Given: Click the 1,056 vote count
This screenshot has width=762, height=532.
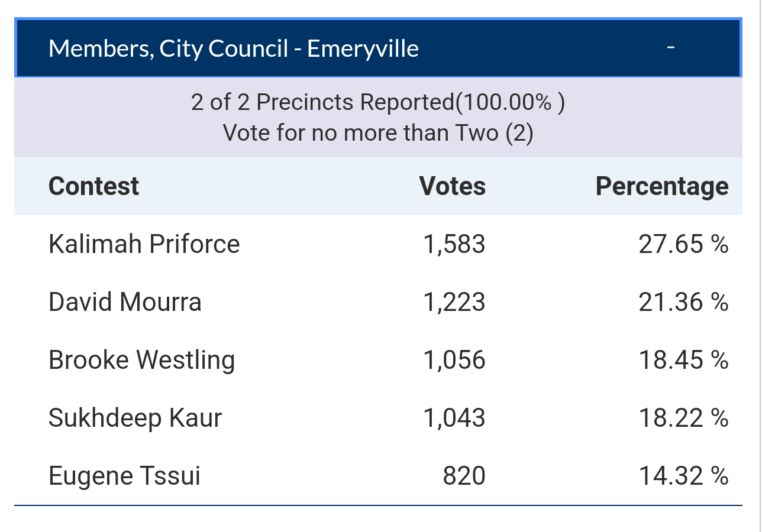Looking at the screenshot, I should (x=454, y=360).
